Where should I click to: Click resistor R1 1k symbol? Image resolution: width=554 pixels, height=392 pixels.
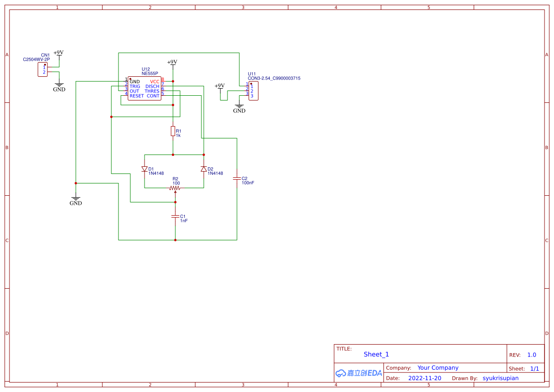pyautogui.click(x=173, y=132)
